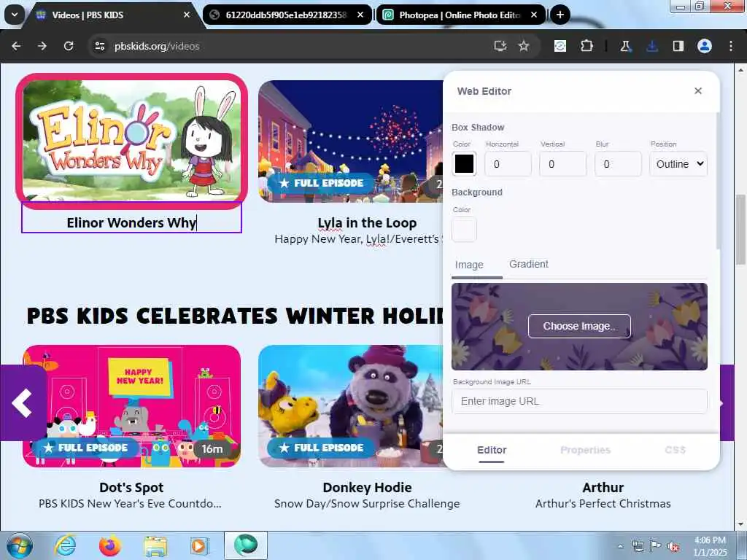Open the Dot's Spot video thumbnail
This screenshot has width=747, height=560.
(x=132, y=405)
